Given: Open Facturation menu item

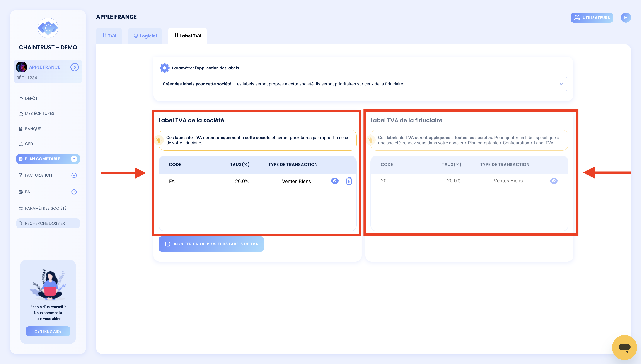Looking at the screenshot, I should 48,175.
